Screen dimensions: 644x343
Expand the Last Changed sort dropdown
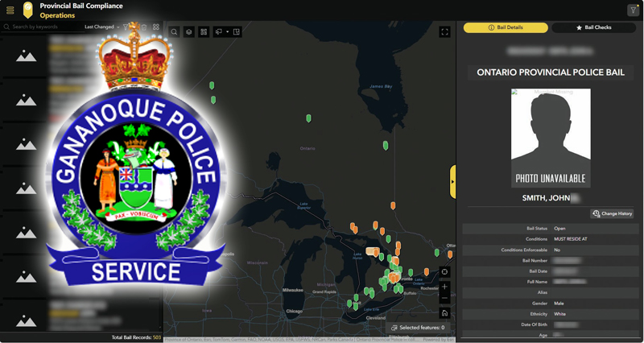click(x=102, y=27)
